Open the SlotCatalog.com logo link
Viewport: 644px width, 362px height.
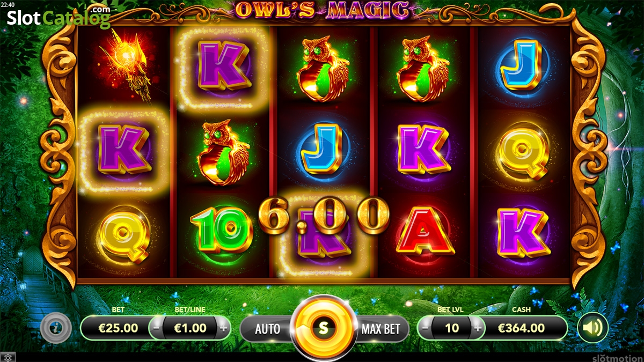pos(58,17)
